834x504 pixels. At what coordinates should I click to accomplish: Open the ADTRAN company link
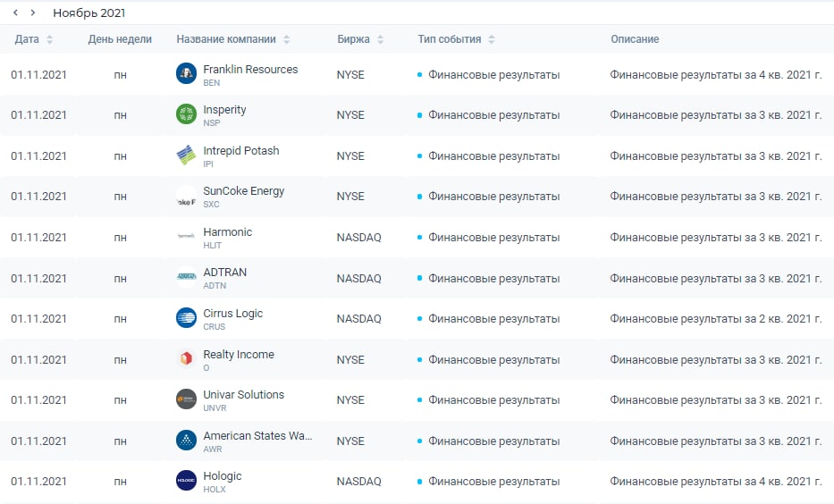(x=225, y=273)
